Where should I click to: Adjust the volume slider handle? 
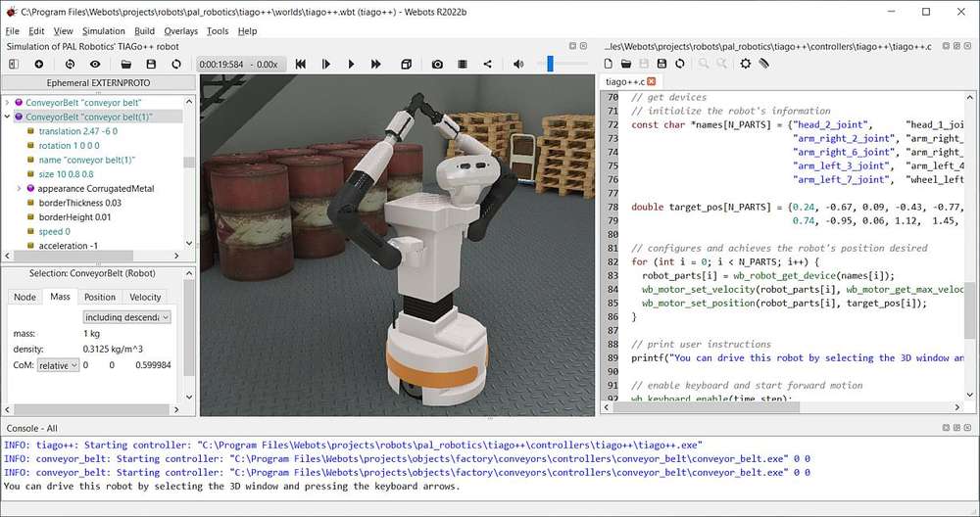tap(550, 64)
